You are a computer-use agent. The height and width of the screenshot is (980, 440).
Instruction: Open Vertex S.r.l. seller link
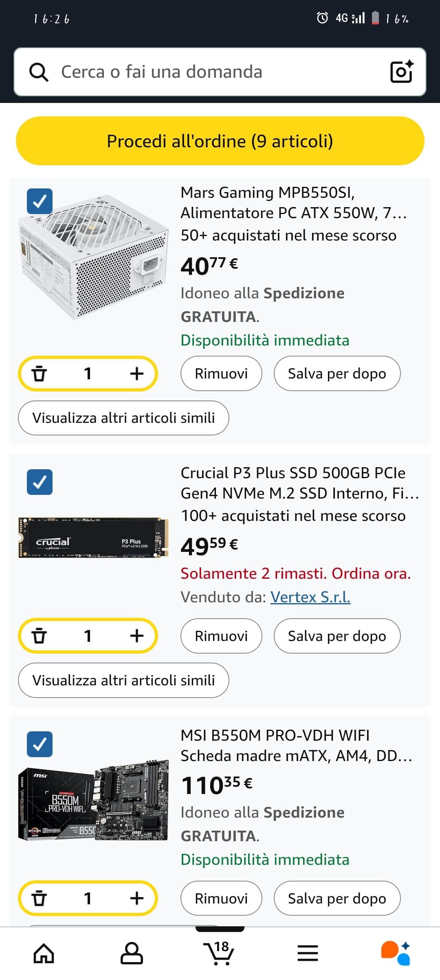[310, 597]
